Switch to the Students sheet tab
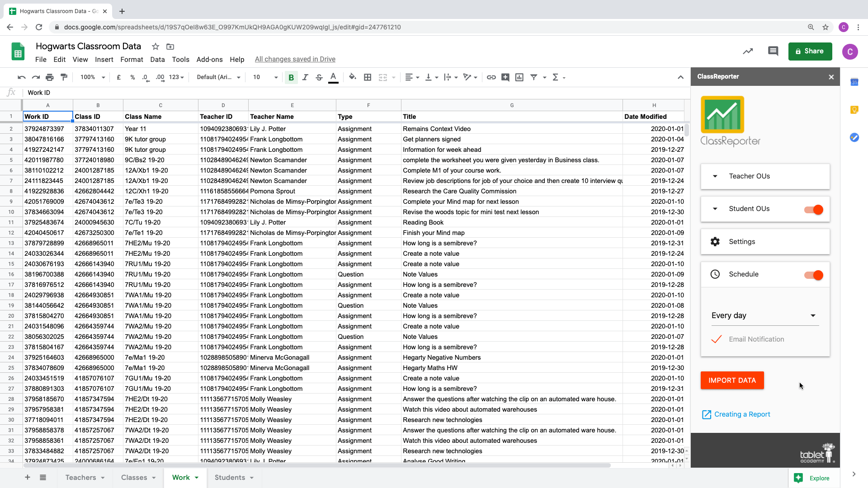Image resolution: width=868 pixels, height=488 pixels. coord(230,478)
